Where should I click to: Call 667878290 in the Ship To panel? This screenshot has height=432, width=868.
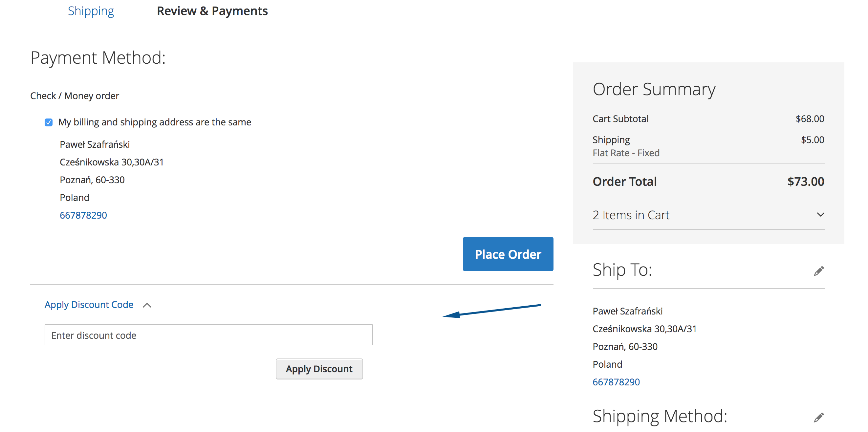pyautogui.click(x=616, y=382)
